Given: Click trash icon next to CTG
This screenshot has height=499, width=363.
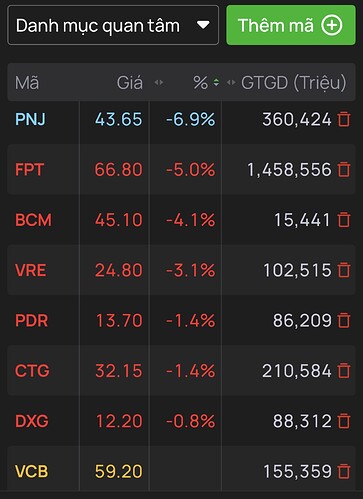Looking at the screenshot, I should coord(344,370).
